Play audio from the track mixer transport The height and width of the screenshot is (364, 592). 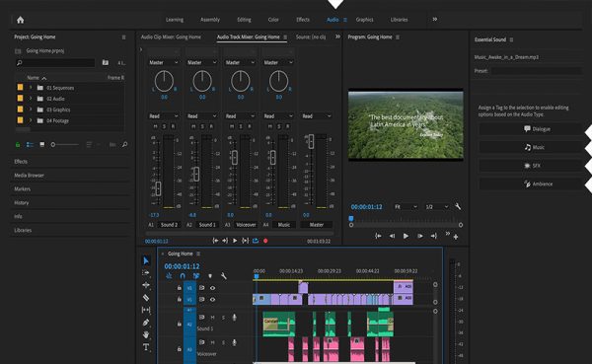(235, 241)
